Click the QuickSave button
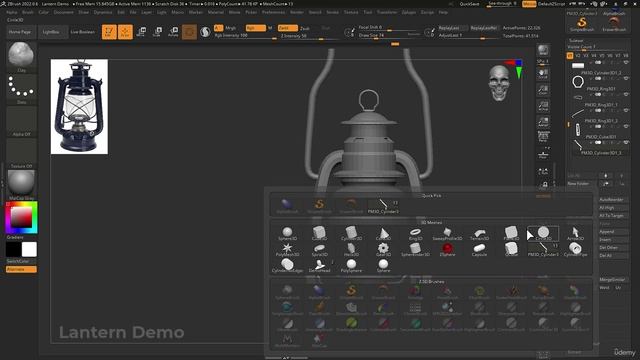This screenshot has height=360, width=640. 469,4
